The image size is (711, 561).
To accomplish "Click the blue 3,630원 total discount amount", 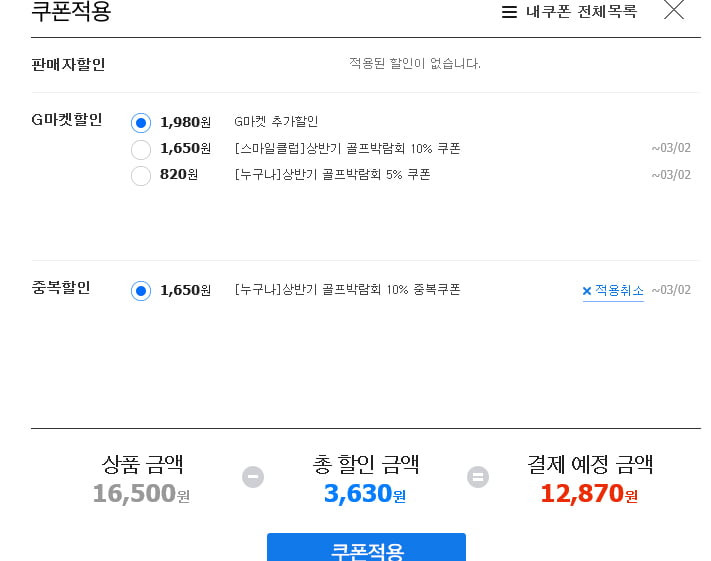I will point(365,493).
